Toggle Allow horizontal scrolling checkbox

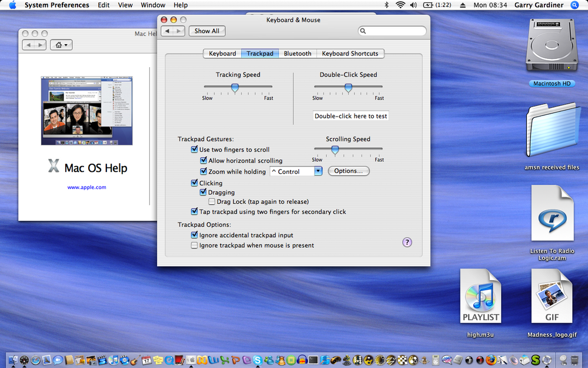pos(203,160)
